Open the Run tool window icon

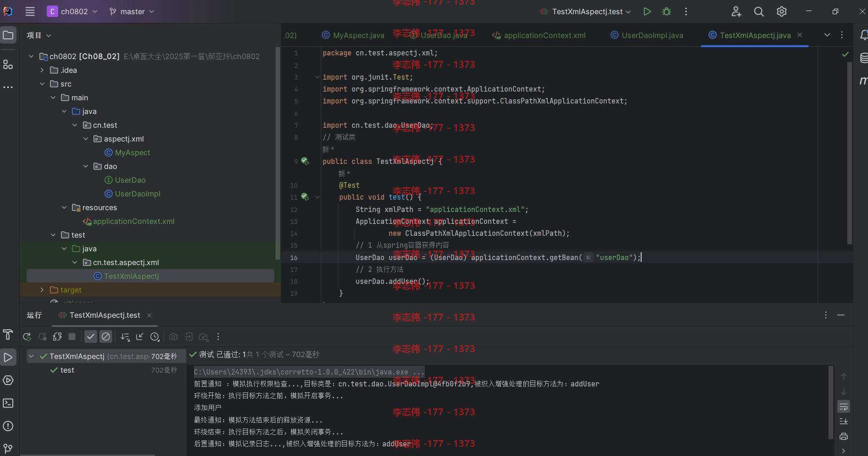(x=8, y=357)
